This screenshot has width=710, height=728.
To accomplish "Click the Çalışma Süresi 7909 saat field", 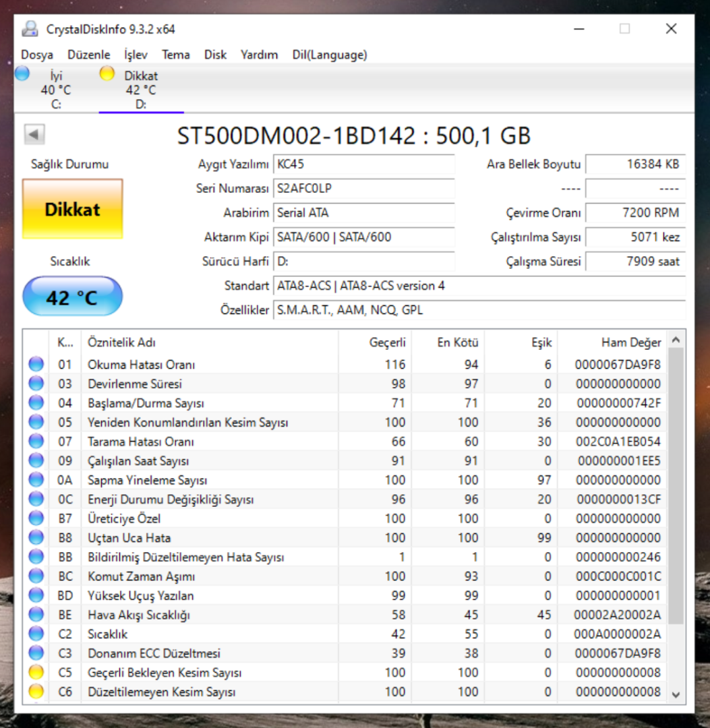I will pyautogui.click(x=635, y=262).
